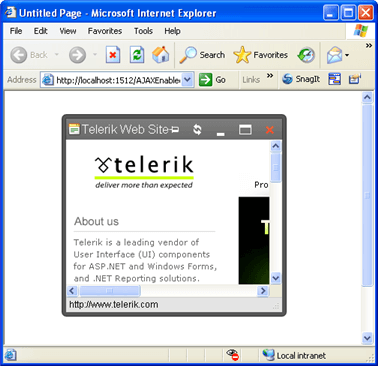Screen dimensions: 378x366
Task: Toggle the pin on Telerik Web Site window
Action: 174,129
